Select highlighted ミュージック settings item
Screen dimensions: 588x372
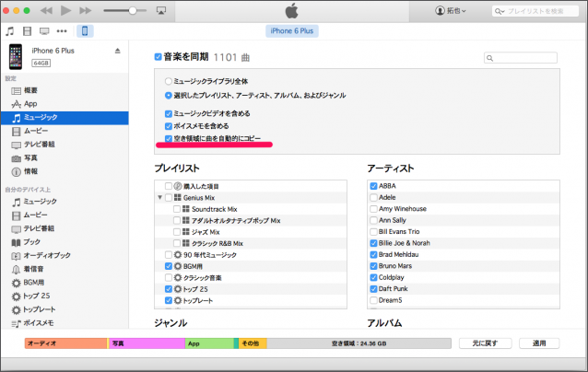(65, 118)
